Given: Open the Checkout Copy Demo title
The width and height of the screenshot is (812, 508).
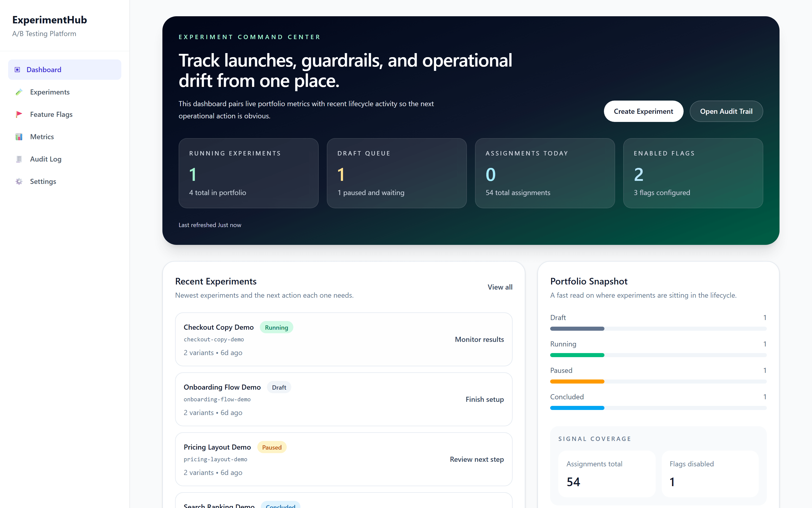Looking at the screenshot, I should [218, 327].
